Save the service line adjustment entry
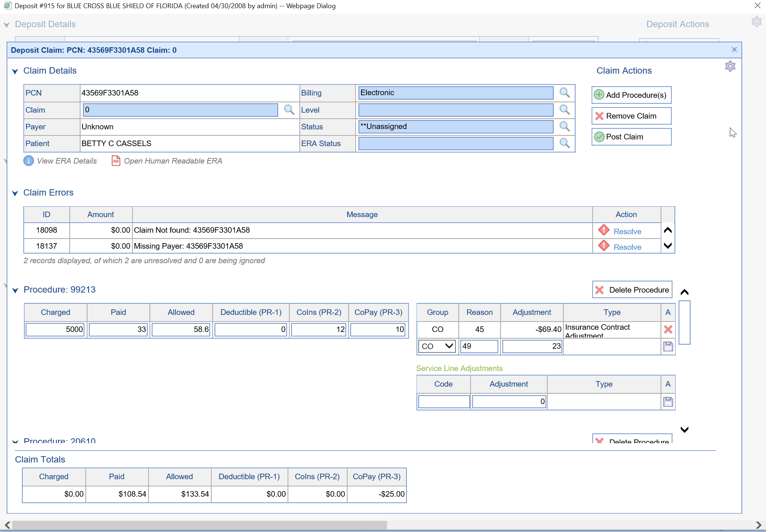The height and width of the screenshot is (532, 766). click(x=668, y=402)
